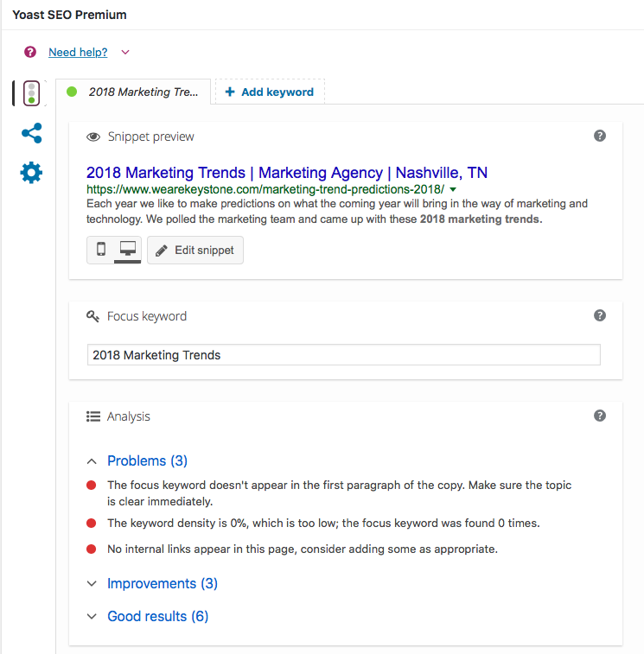The height and width of the screenshot is (654, 644).
Task: Switch to desktop snippet preview
Action: (x=128, y=250)
